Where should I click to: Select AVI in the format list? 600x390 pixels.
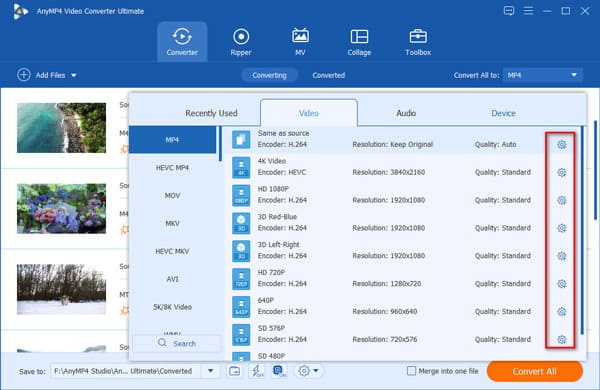coord(173,279)
